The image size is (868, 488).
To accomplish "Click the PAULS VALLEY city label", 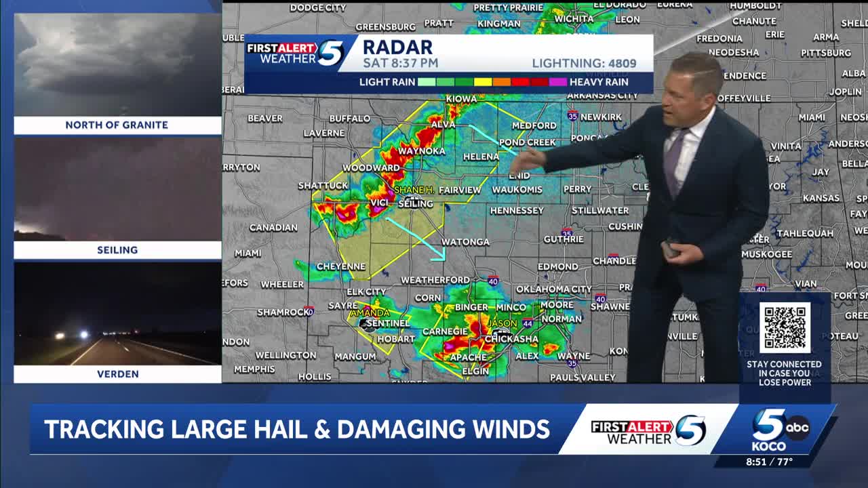I will pos(583,378).
